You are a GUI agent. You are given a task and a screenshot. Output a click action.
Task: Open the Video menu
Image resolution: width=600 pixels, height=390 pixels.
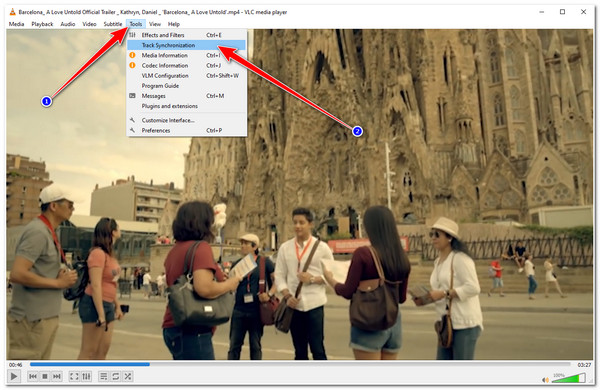pos(89,24)
